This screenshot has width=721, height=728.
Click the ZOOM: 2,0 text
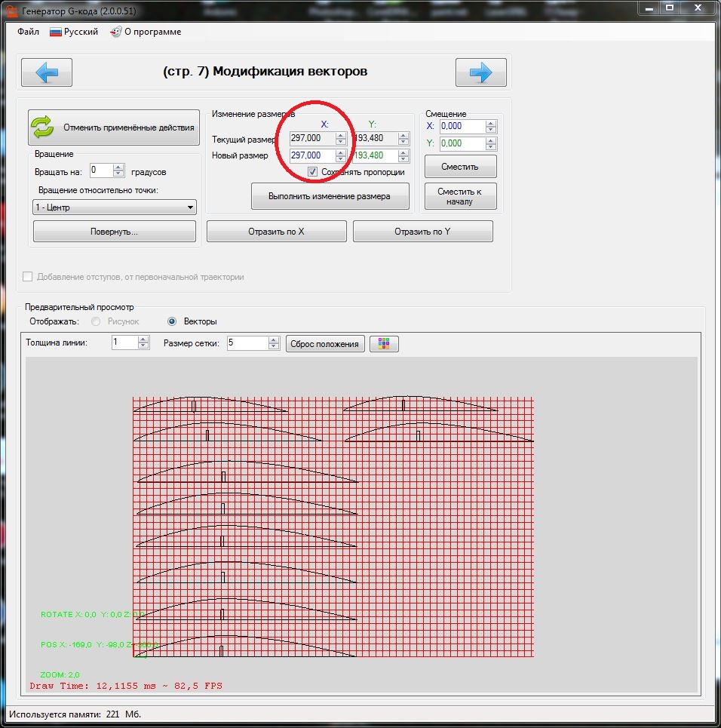click(60, 674)
